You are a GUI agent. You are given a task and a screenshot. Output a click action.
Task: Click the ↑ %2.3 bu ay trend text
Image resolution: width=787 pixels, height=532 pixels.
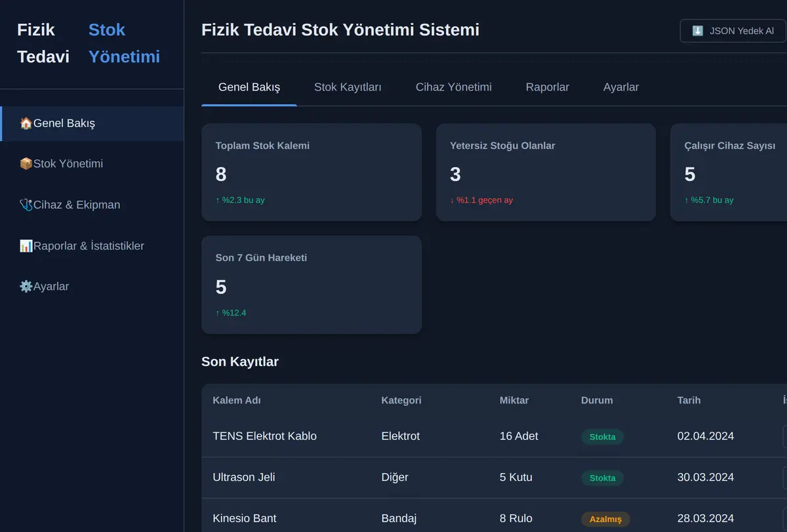click(240, 200)
